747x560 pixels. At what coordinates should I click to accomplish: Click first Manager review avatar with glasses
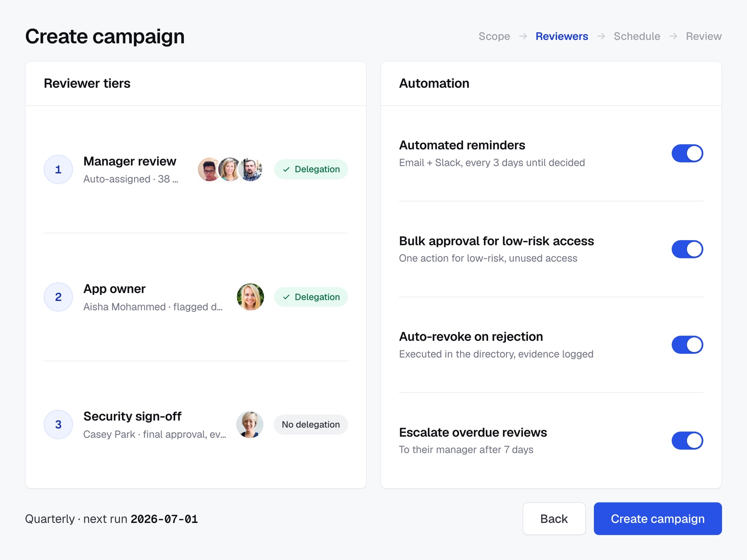(x=208, y=169)
